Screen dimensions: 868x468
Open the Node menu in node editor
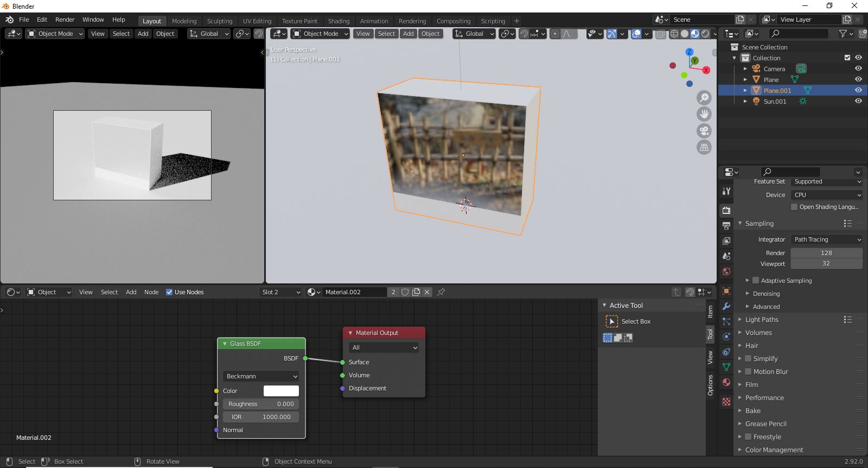click(151, 292)
